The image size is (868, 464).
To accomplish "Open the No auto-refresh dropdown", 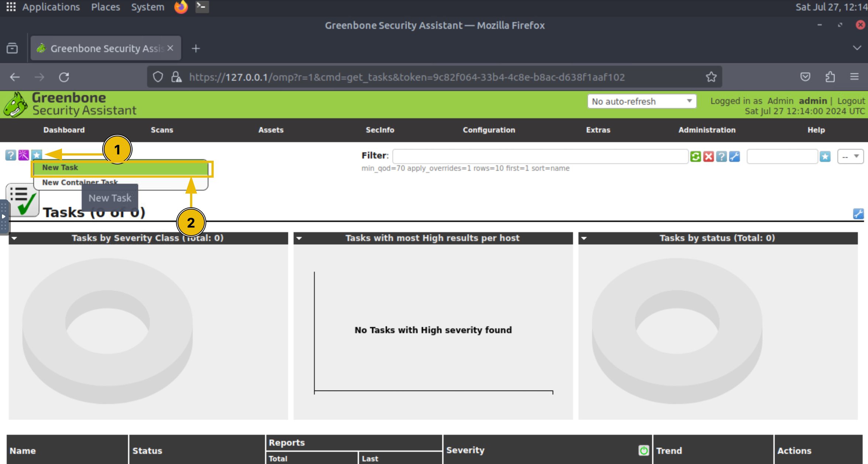I will point(642,101).
